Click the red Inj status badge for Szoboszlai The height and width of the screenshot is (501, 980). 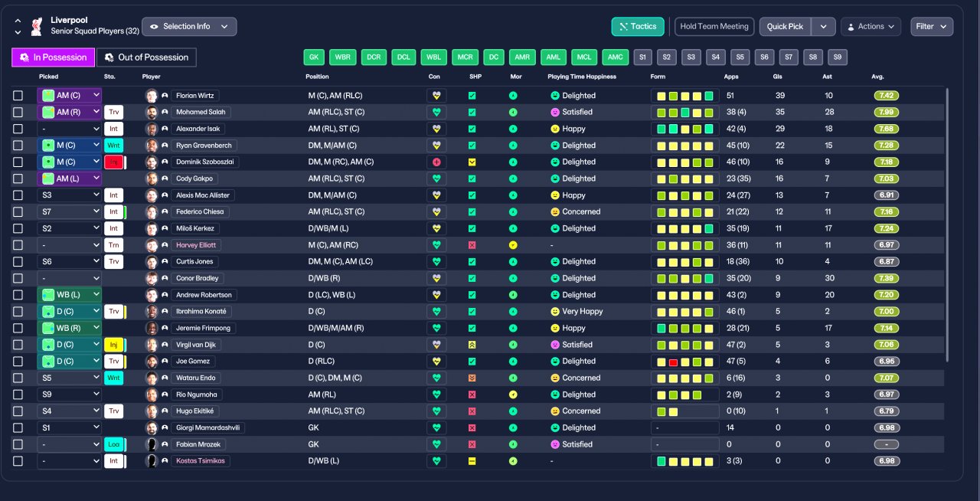[x=113, y=162]
